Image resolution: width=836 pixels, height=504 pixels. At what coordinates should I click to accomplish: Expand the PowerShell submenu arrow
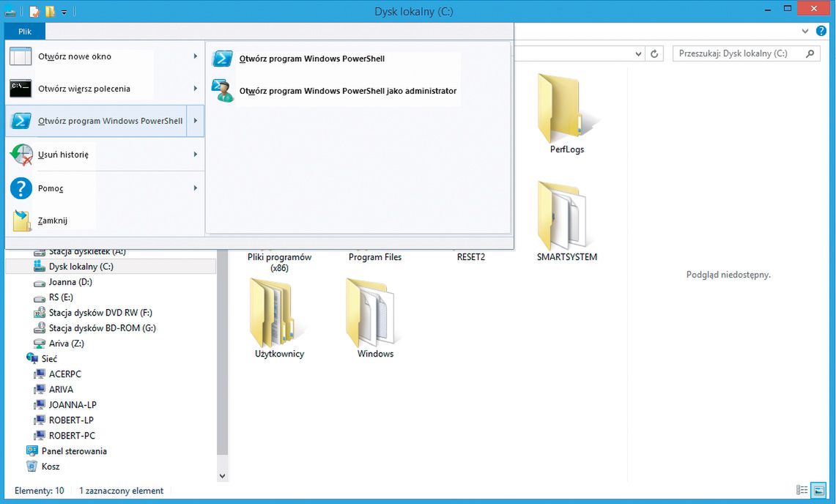pos(195,121)
